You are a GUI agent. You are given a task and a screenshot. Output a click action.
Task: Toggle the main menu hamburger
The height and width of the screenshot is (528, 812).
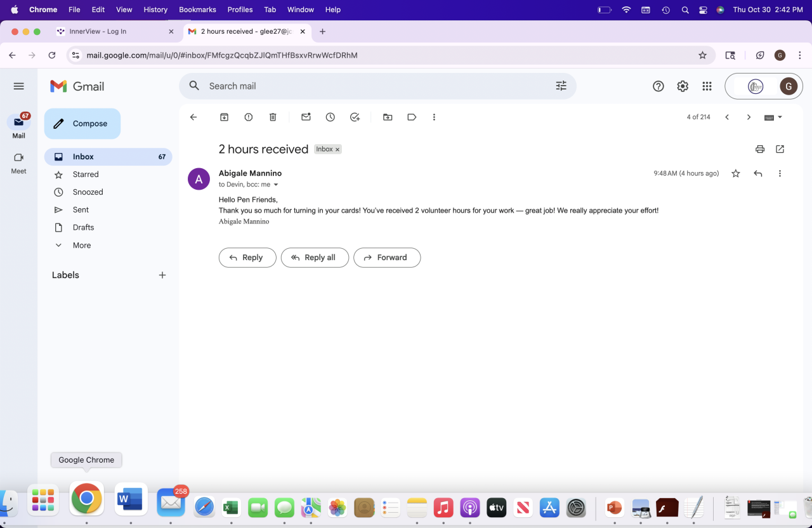coord(18,86)
